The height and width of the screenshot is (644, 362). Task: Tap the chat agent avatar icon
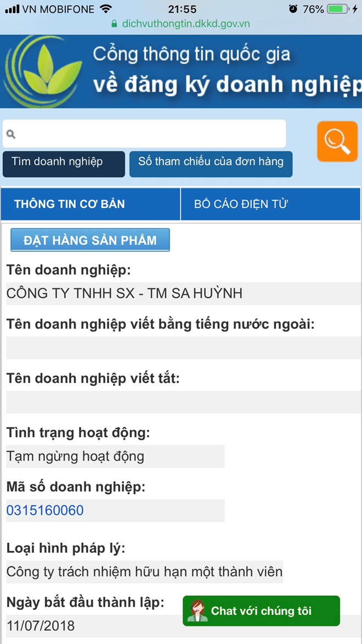click(x=197, y=611)
